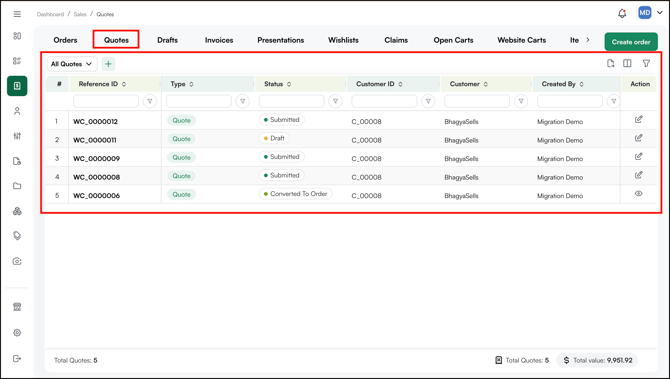Click the Converted To Order status
Image resolution: width=670 pixels, height=379 pixels.
296,194
